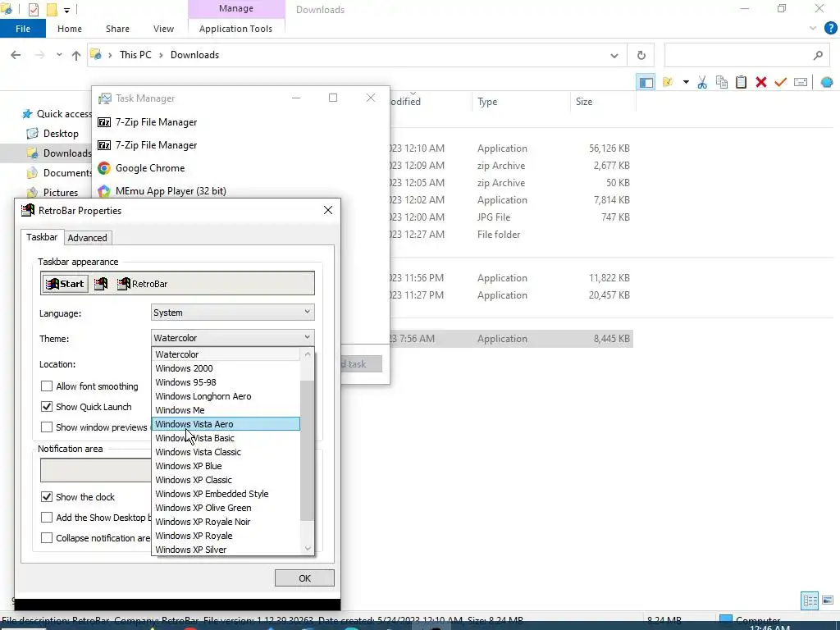The image size is (840, 630).
Task: Uncheck Show Quick Launch checkbox
Action: pos(47,407)
